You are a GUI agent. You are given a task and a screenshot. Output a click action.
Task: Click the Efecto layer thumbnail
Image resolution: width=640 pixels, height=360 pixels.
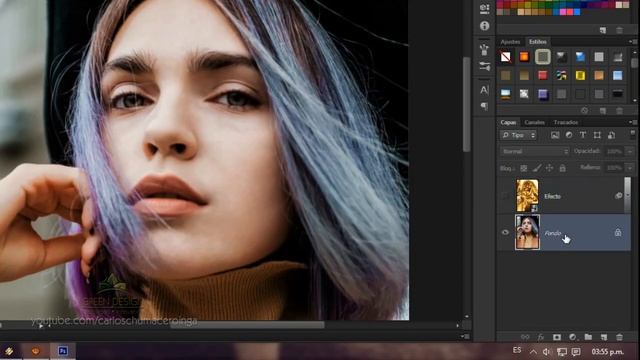pos(527,196)
